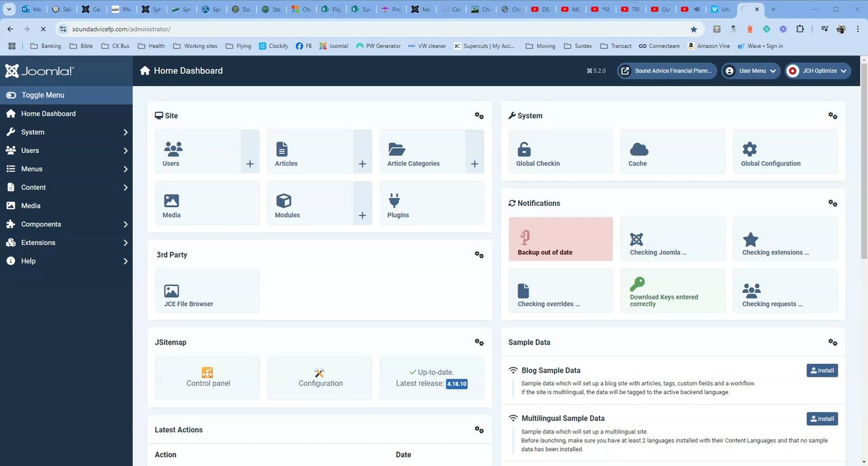Open the JSitemap Control panel tile
Image resolution: width=868 pixels, height=466 pixels.
[207, 378]
